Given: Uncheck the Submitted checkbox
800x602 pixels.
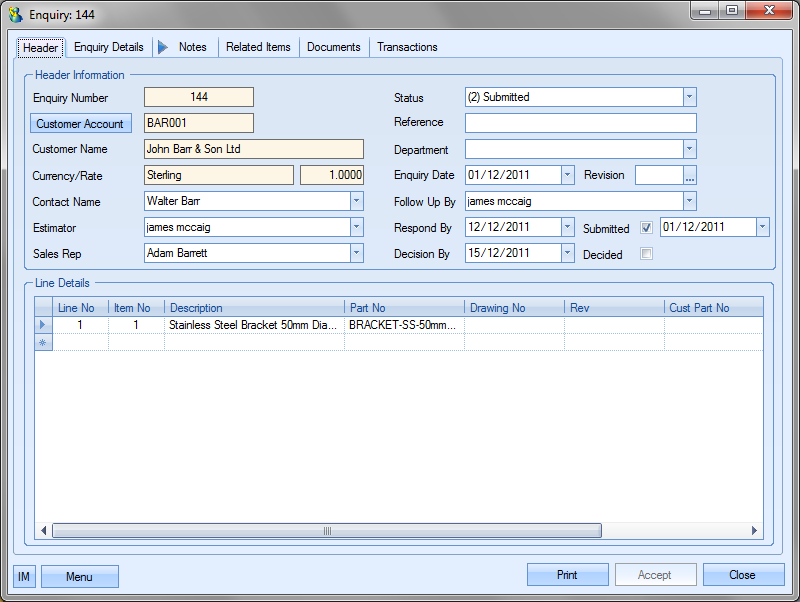Looking at the screenshot, I should tap(646, 228).
